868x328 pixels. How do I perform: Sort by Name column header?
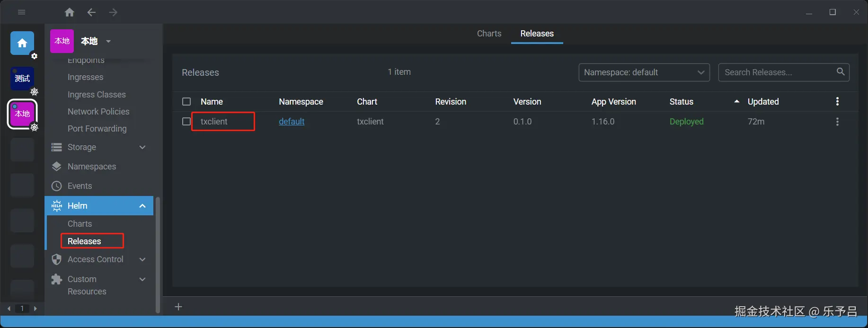[x=212, y=102]
